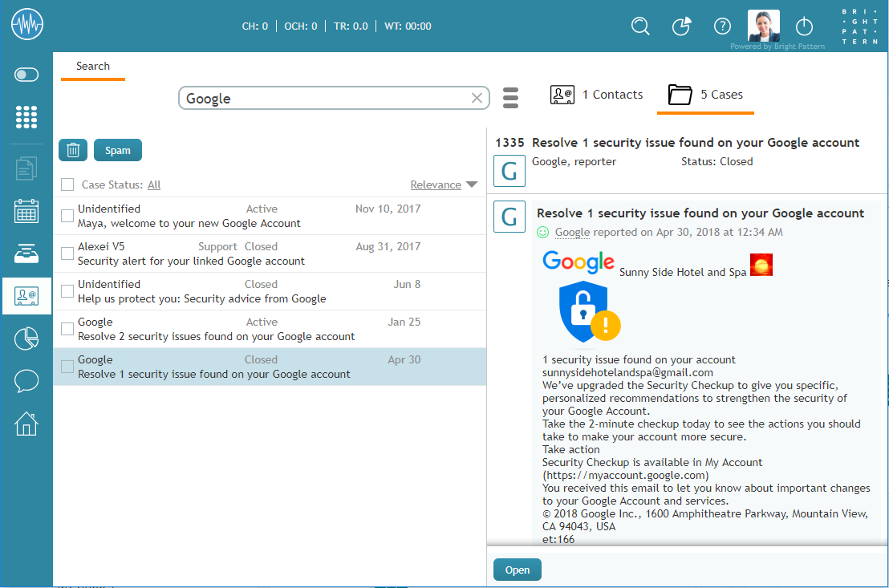Click the case number 1335
Image resolution: width=889 pixels, height=588 pixels.
[509, 143]
